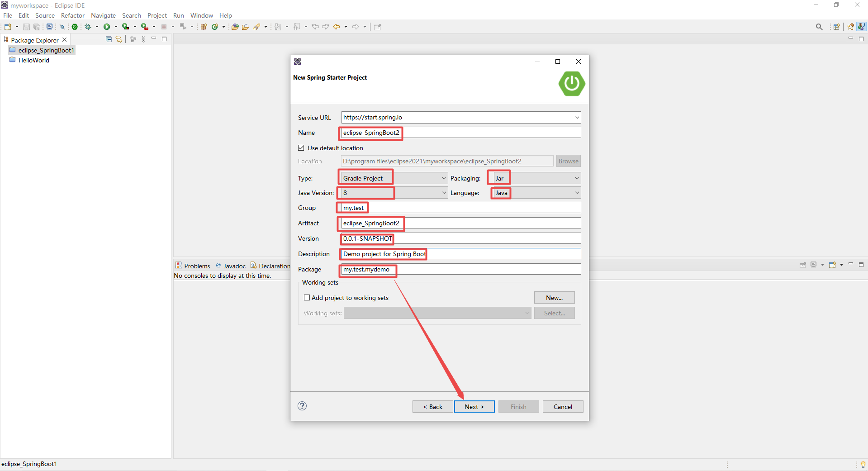Open Package Explorer view menu dots

[x=143, y=39]
